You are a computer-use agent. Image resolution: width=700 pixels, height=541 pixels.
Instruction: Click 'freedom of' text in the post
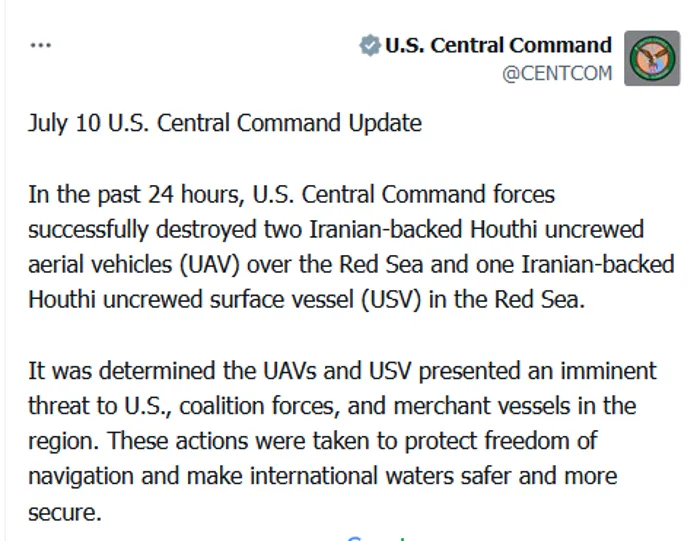coord(541,441)
